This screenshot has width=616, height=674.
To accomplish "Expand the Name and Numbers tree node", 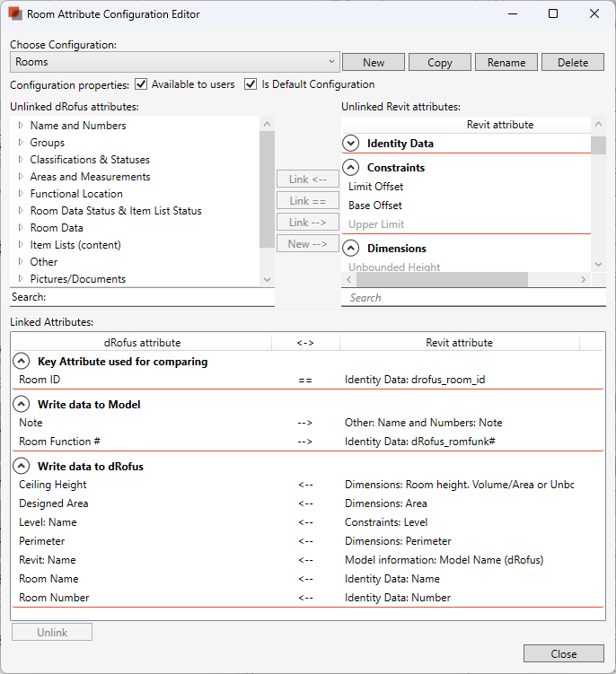I will [x=21, y=126].
